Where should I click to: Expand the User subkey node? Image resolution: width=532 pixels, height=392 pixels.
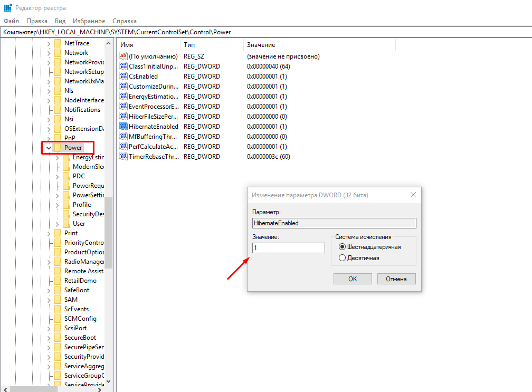point(58,224)
